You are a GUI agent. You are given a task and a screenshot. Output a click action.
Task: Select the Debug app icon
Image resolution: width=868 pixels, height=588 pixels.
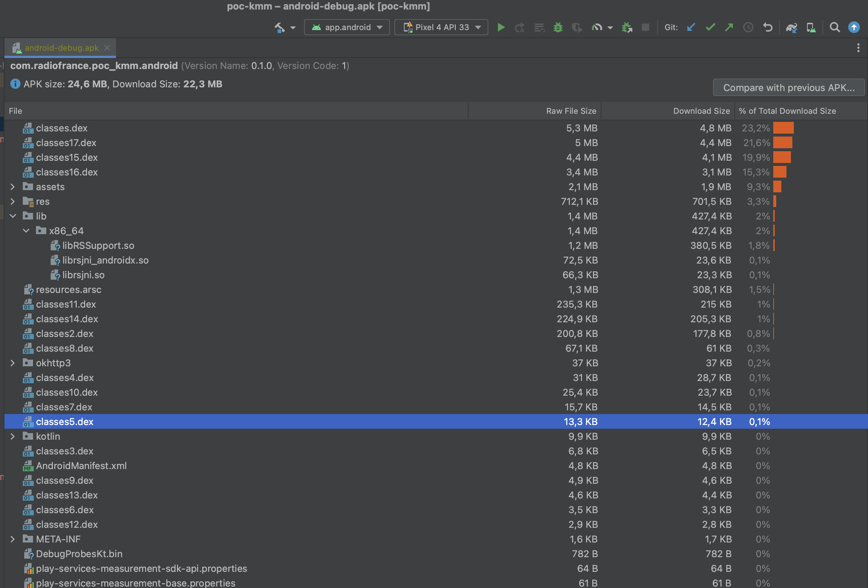tap(558, 27)
